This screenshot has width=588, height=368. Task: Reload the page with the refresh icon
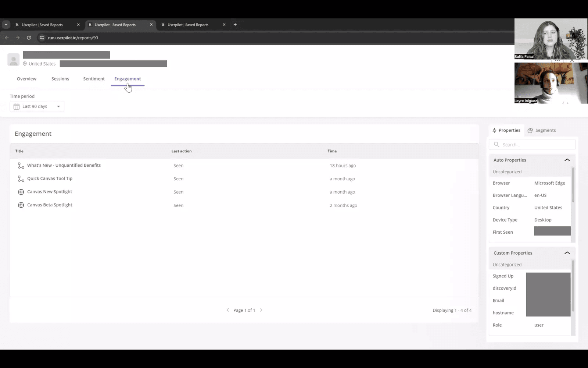pos(29,38)
